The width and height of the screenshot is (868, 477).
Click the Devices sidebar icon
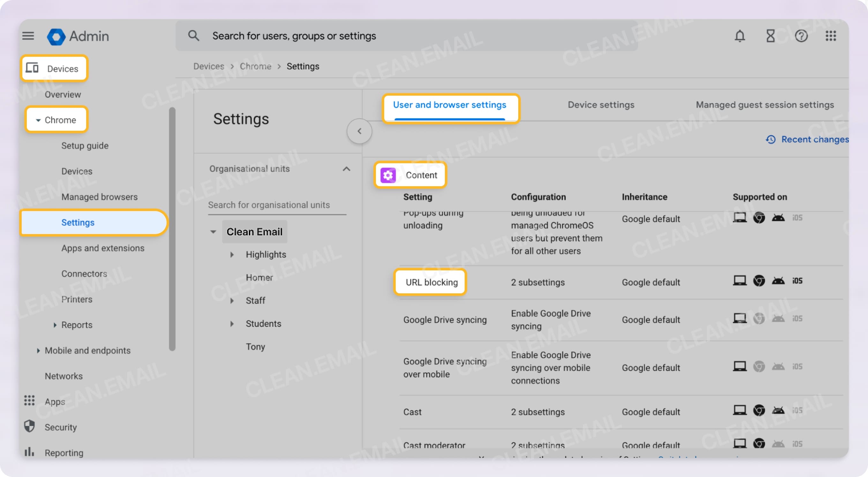(x=32, y=68)
